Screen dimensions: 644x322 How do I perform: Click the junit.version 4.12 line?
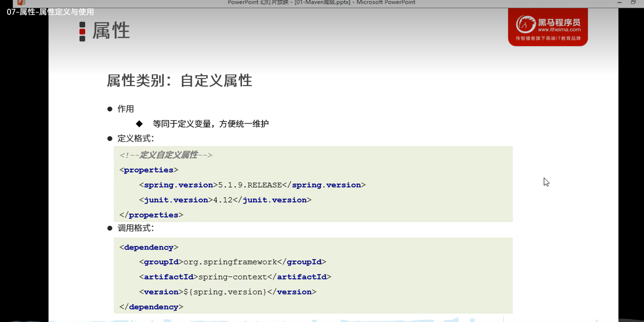[x=225, y=200]
